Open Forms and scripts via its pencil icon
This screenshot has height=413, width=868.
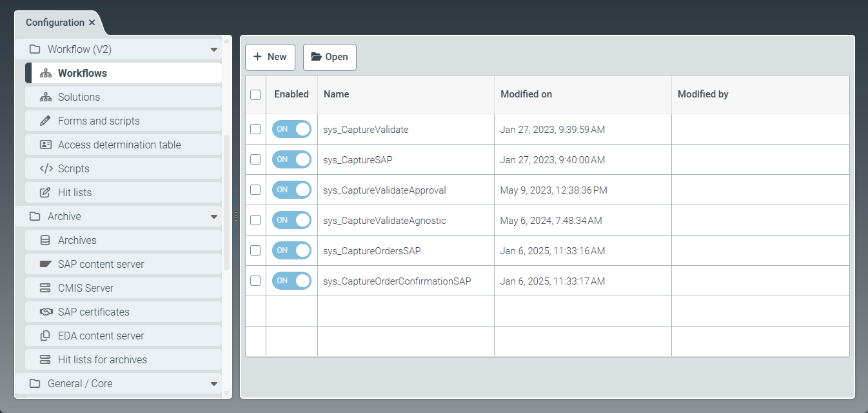pos(45,121)
